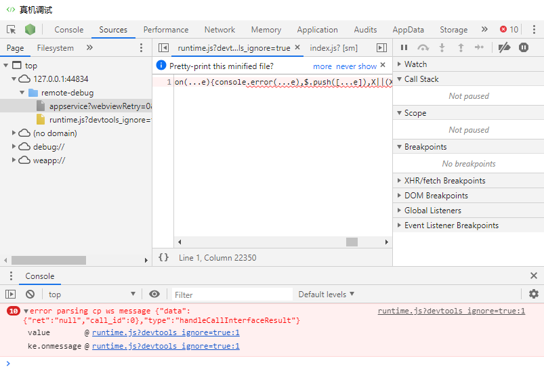Deactivate all breakpoints

[x=504, y=47]
